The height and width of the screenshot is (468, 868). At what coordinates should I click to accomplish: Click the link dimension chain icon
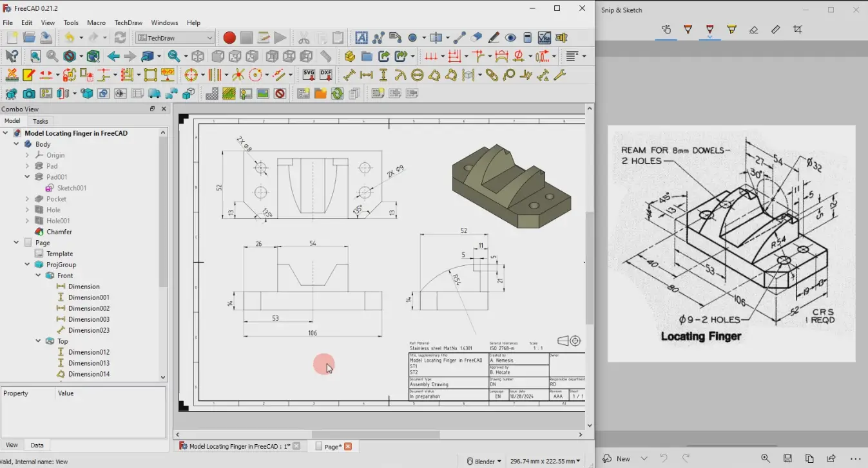click(x=492, y=75)
